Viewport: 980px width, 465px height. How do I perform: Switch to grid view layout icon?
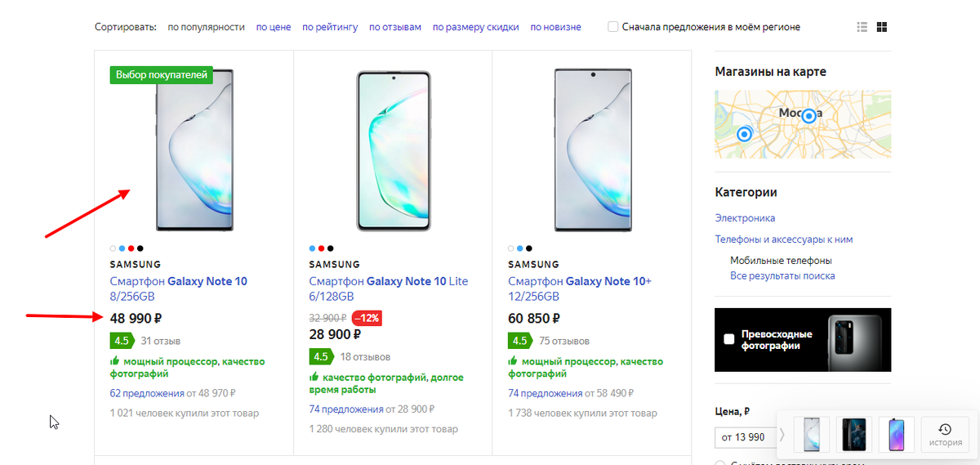point(882,27)
